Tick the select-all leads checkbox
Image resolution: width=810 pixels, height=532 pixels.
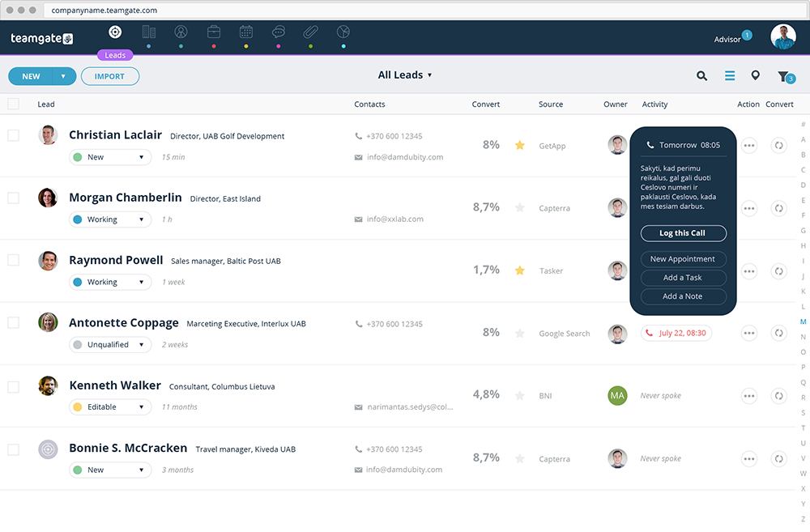pos(14,104)
